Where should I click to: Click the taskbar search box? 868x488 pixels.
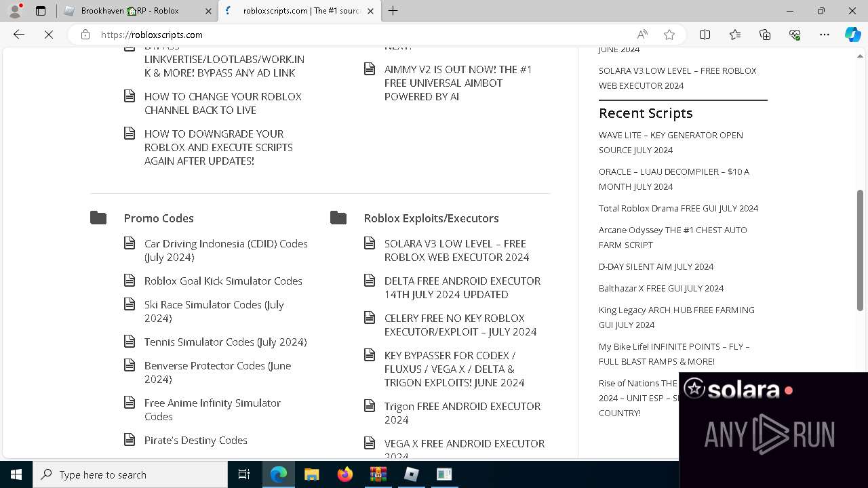pyautogui.click(x=130, y=474)
